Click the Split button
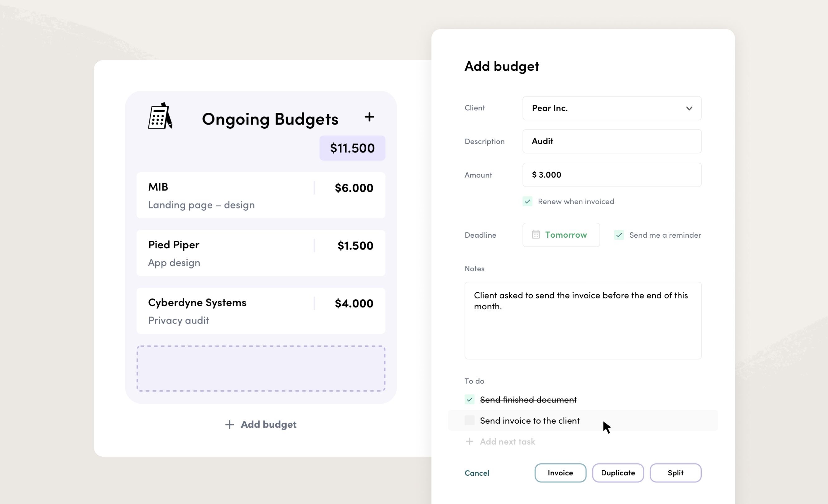 675,473
